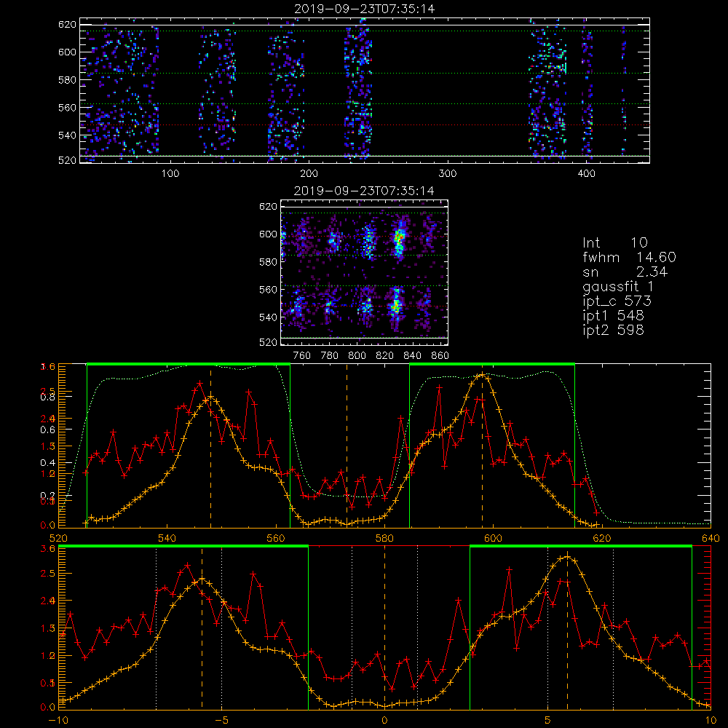The height and width of the screenshot is (728, 728).
Task: Click x-axis tick label 300 on top plot
Action: tap(448, 174)
